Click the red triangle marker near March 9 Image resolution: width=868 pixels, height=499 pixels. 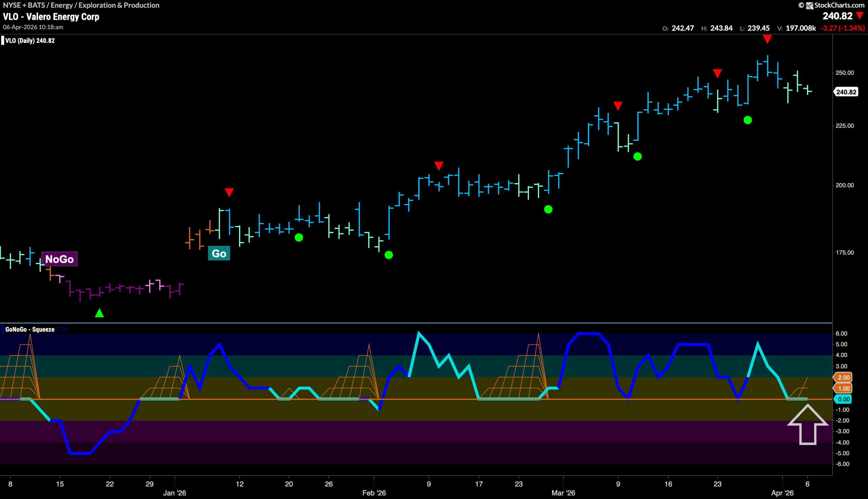click(617, 106)
